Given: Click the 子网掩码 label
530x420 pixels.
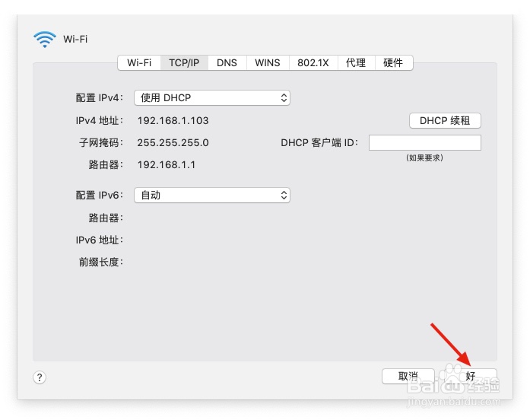Looking at the screenshot, I should point(101,143).
